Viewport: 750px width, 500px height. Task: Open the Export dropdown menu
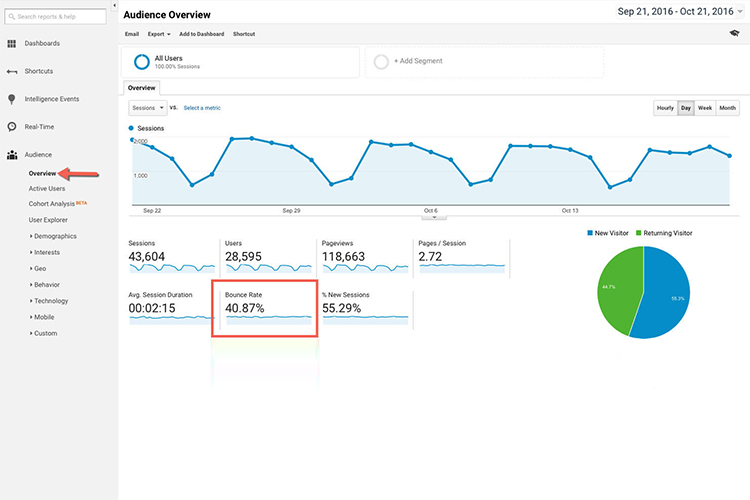(158, 34)
